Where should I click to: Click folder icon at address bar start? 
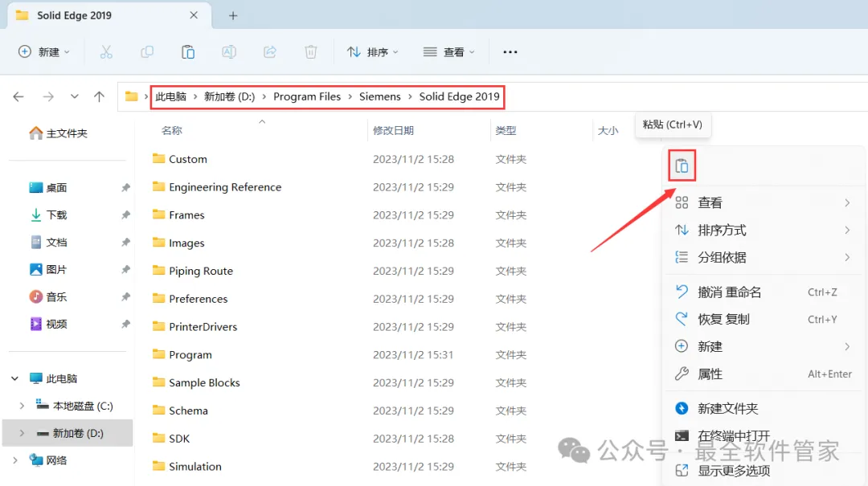click(x=131, y=97)
